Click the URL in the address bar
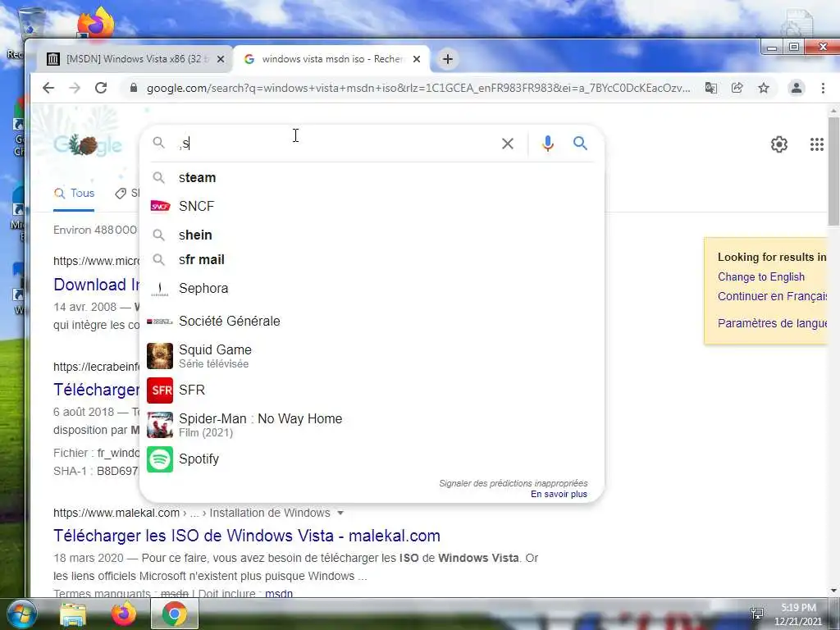This screenshot has width=840, height=630. coord(418,88)
